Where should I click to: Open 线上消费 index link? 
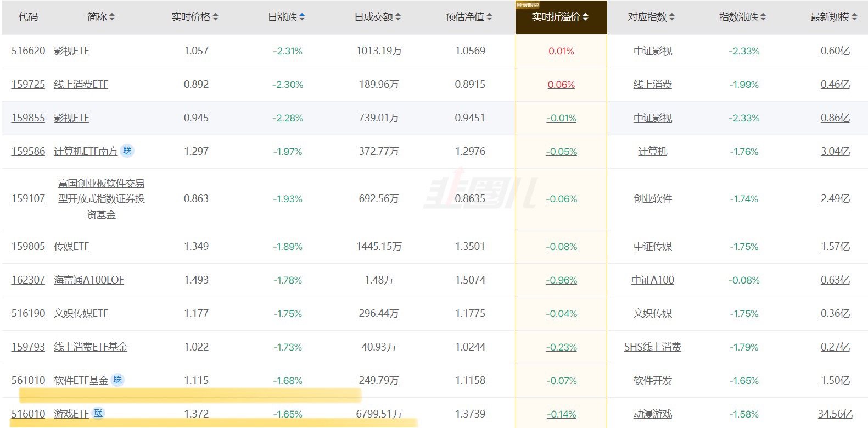[653, 85]
